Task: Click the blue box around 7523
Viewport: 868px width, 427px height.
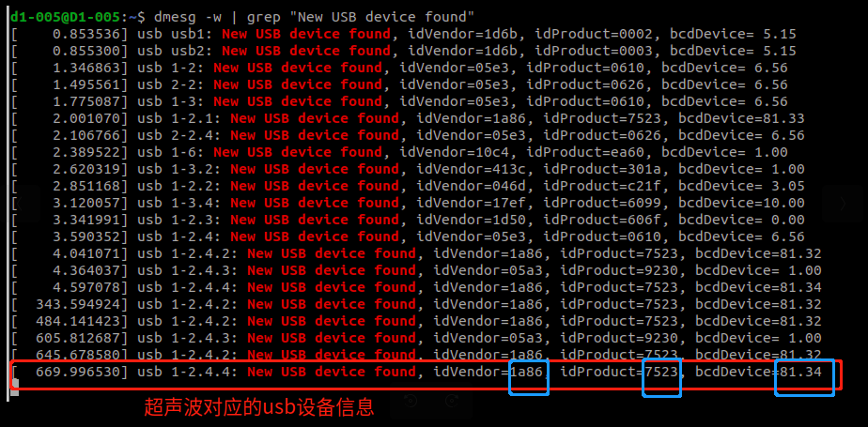Action: (661, 378)
